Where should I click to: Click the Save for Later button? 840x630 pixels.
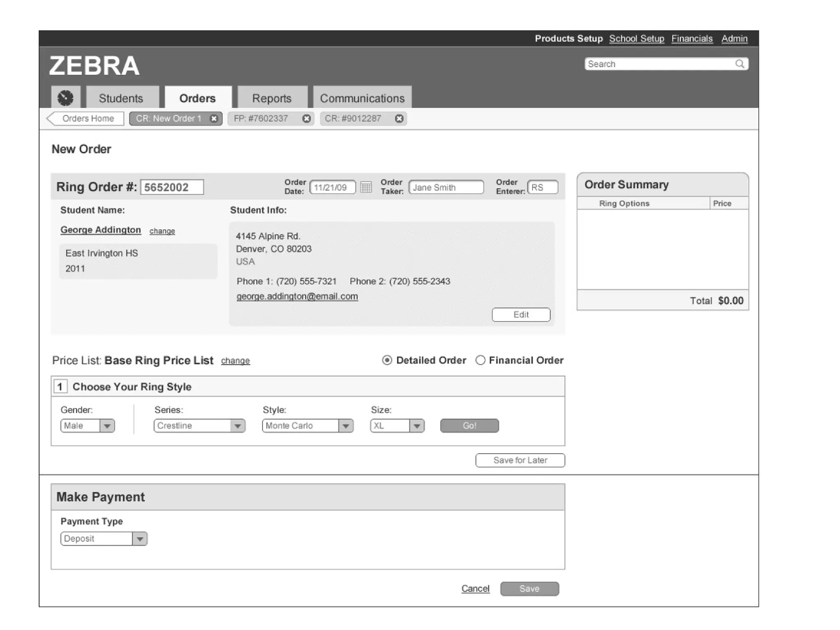pos(520,460)
